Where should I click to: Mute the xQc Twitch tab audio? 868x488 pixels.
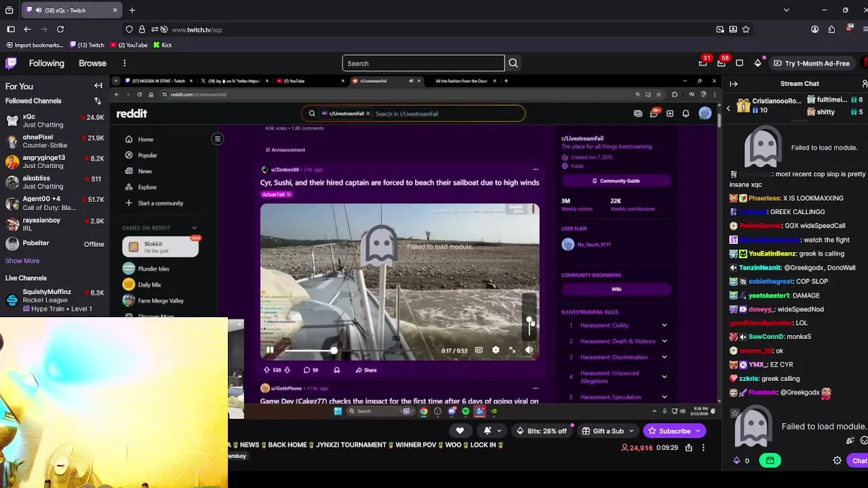click(x=39, y=10)
